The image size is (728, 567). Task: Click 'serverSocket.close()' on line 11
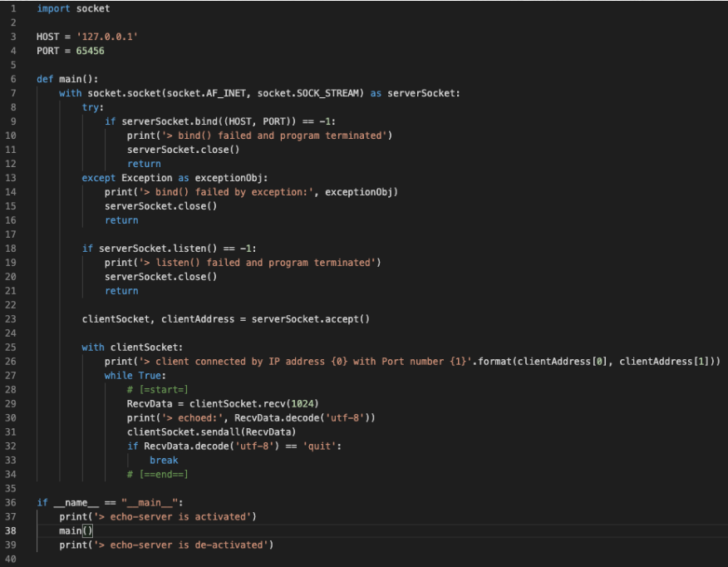(183, 150)
